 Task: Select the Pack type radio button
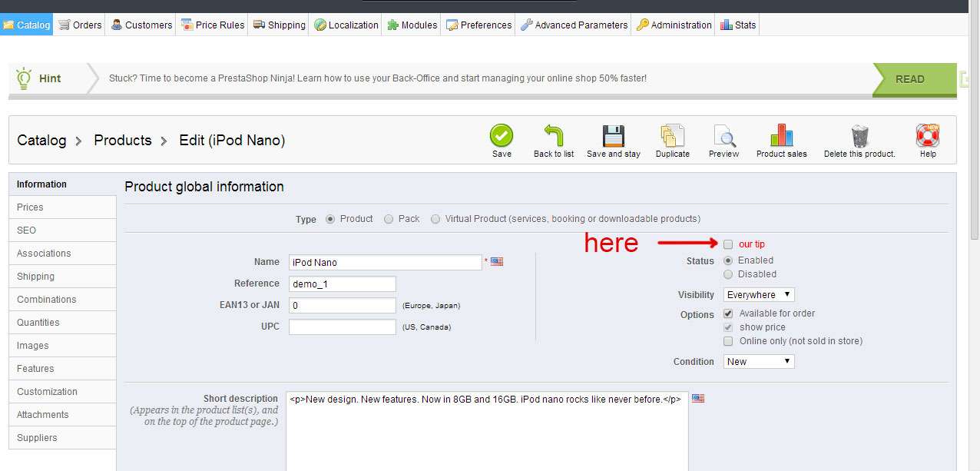[389, 219]
